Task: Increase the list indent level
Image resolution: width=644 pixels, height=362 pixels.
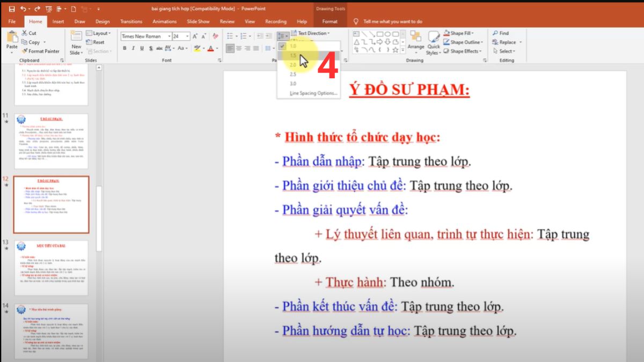Action: click(269, 36)
